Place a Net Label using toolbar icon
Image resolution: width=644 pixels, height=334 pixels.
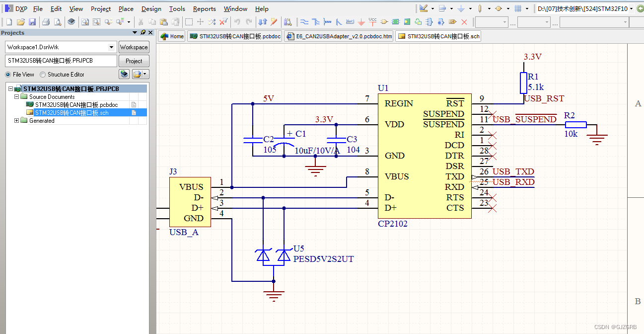pyautogui.click(x=351, y=21)
